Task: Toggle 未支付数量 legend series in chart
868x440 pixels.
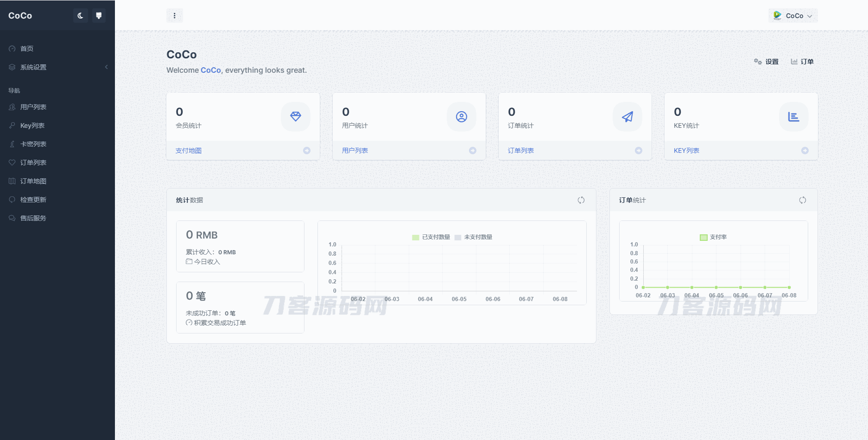Action: 474,237
